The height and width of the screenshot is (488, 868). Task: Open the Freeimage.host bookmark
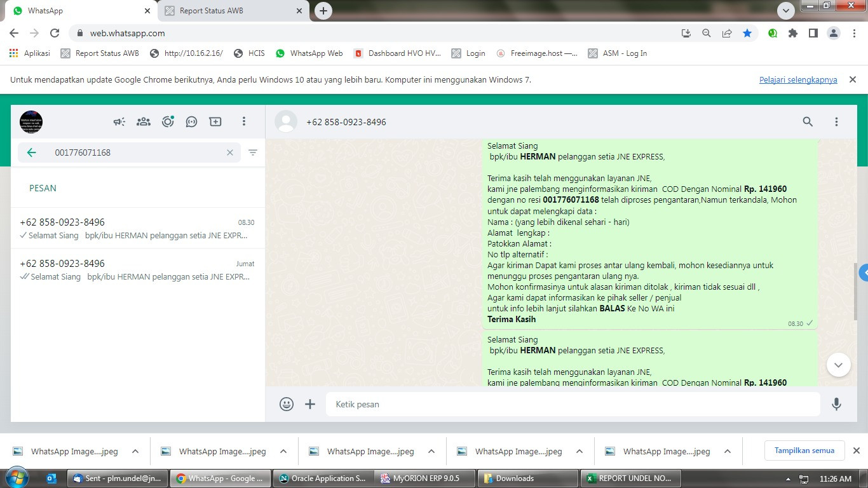[x=537, y=53]
